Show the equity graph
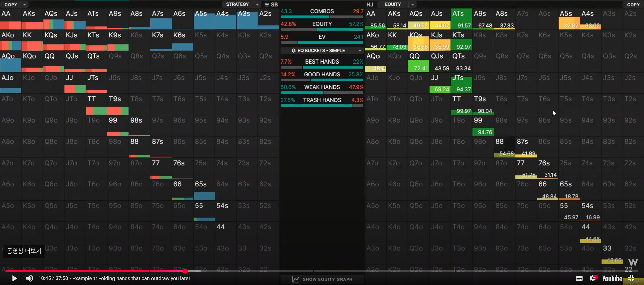Image resolution: width=644 pixels, height=285 pixels. tap(327, 279)
